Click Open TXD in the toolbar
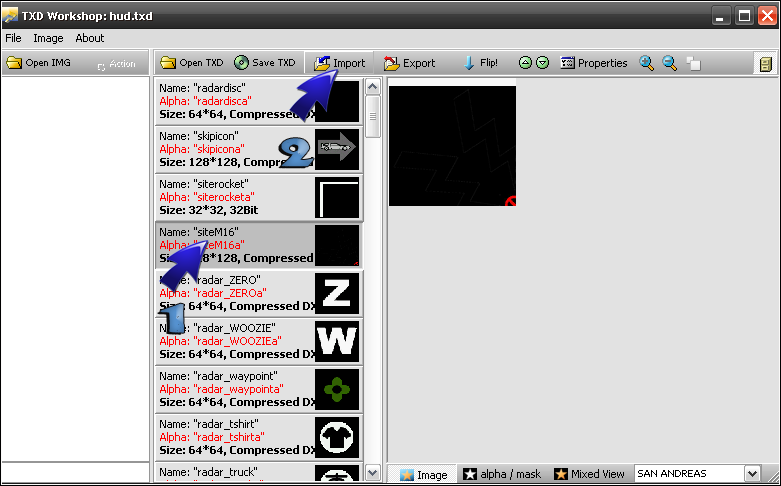This screenshot has width=781, height=486. coord(192,63)
